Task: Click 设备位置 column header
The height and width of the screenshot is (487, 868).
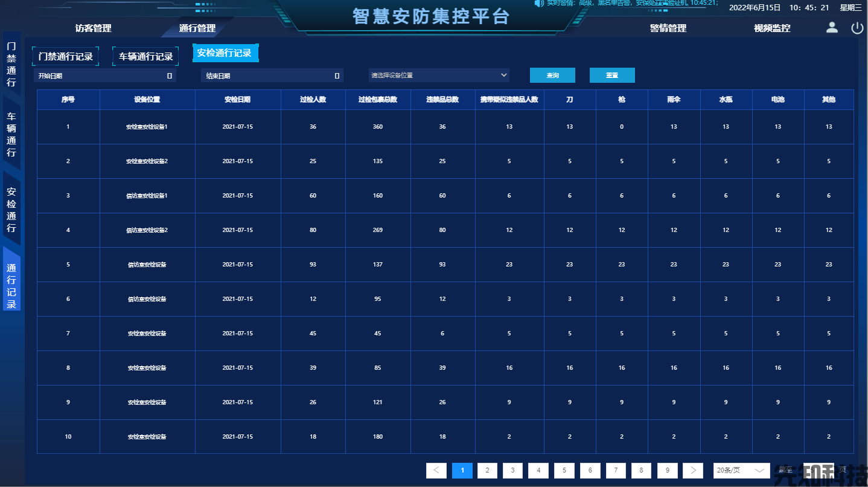Action: [x=147, y=100]
